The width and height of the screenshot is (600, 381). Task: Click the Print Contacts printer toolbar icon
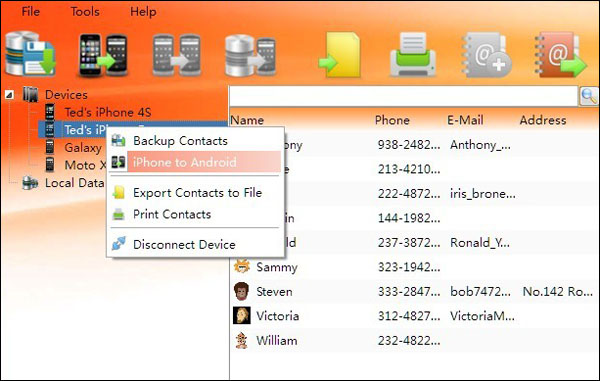[413, 55]
